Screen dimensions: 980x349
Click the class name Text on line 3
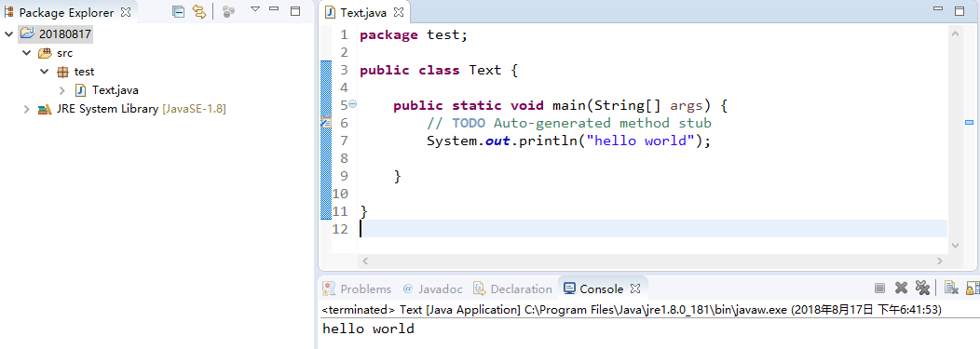[485, 71]
